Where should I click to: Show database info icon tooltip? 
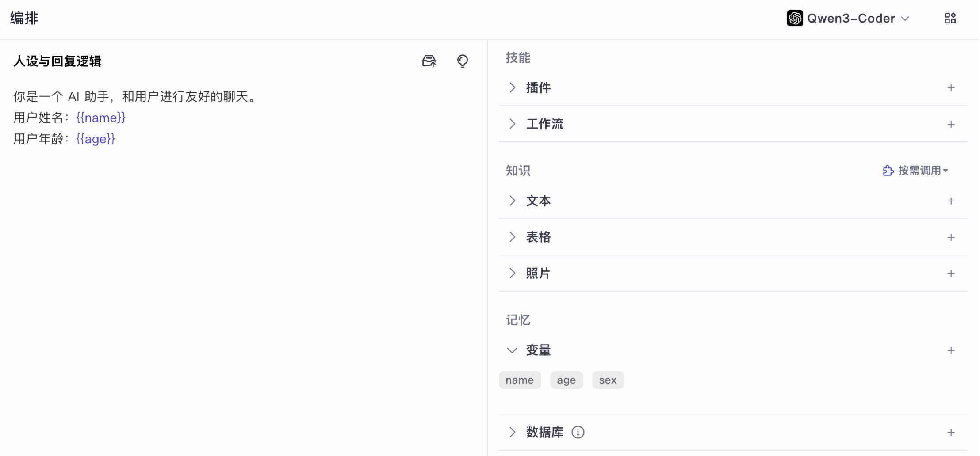click(x=578, y=432)
